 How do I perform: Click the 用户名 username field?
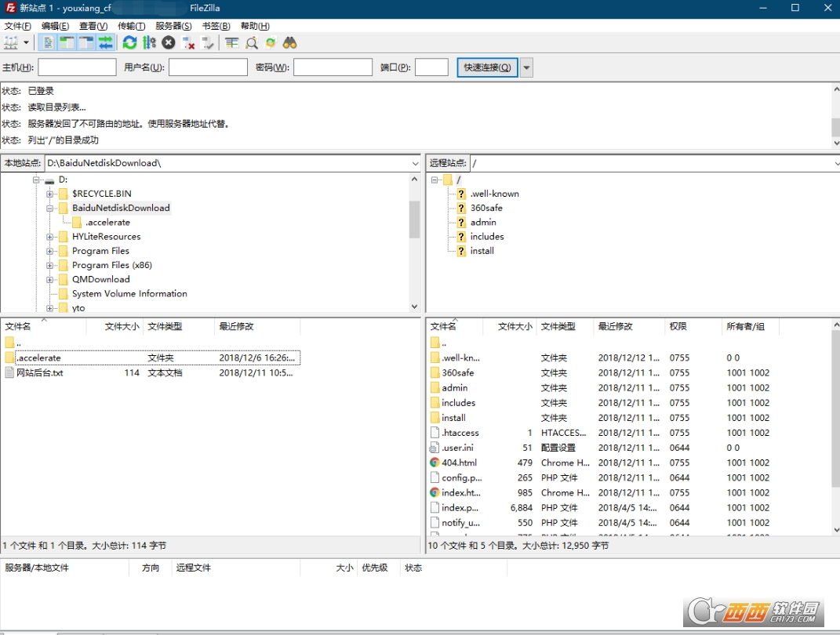(x=208, y=67)
